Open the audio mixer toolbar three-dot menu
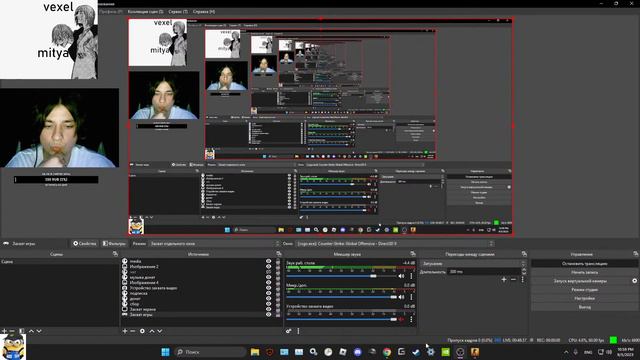Image resolution: width=640 pixels, height=360 pixels. click(298, 331)
